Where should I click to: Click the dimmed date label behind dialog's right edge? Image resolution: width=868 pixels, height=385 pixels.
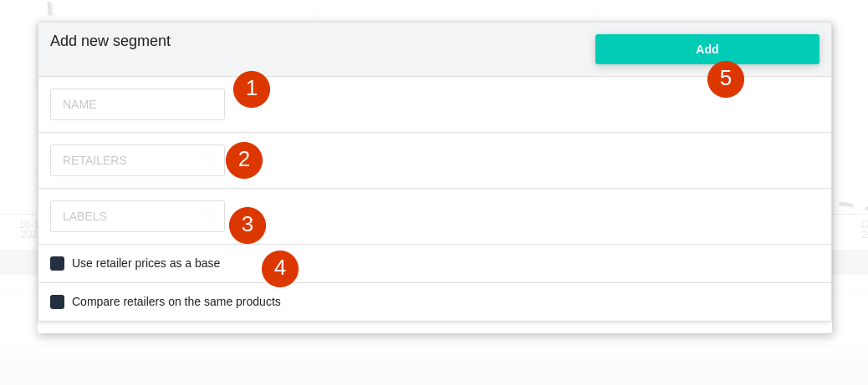864,230
